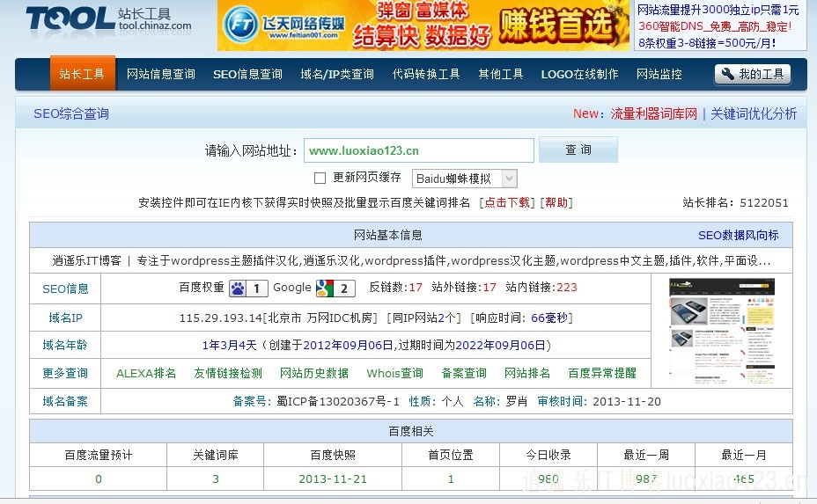The height and width of the screenshot is (504, 817).
Task: Click the 域名IP row label
Action: (x=65, y=318)
